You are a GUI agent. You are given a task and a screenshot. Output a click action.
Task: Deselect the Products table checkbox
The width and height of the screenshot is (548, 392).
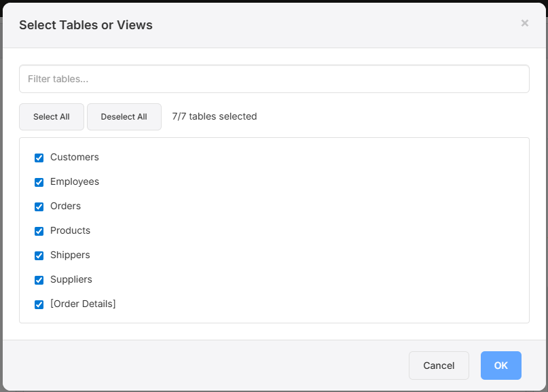point(39,231)
